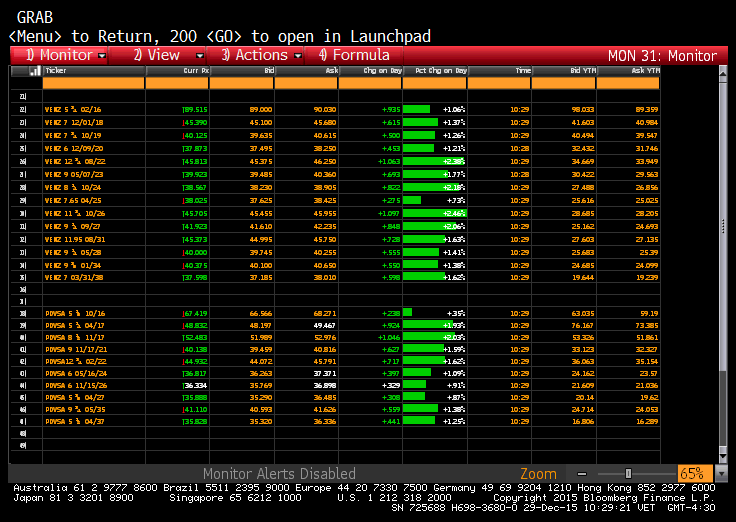
Task: Click current price 36.334
Action: coord(195,386)
